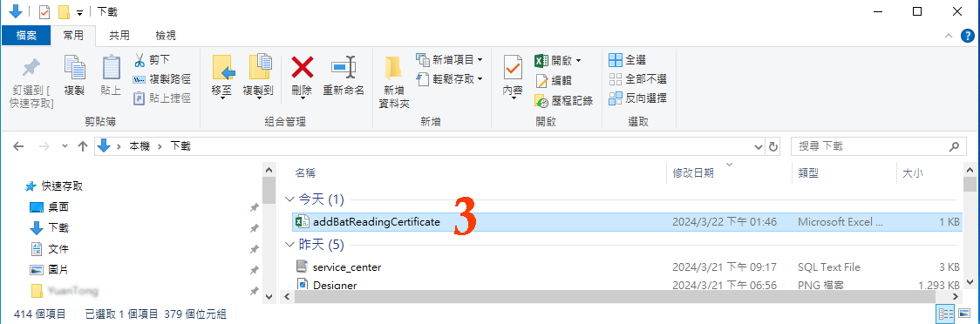Open the Copy To (複製到) menu
The width and height of the screenshot is (980, 324).
tap(259, 77)
